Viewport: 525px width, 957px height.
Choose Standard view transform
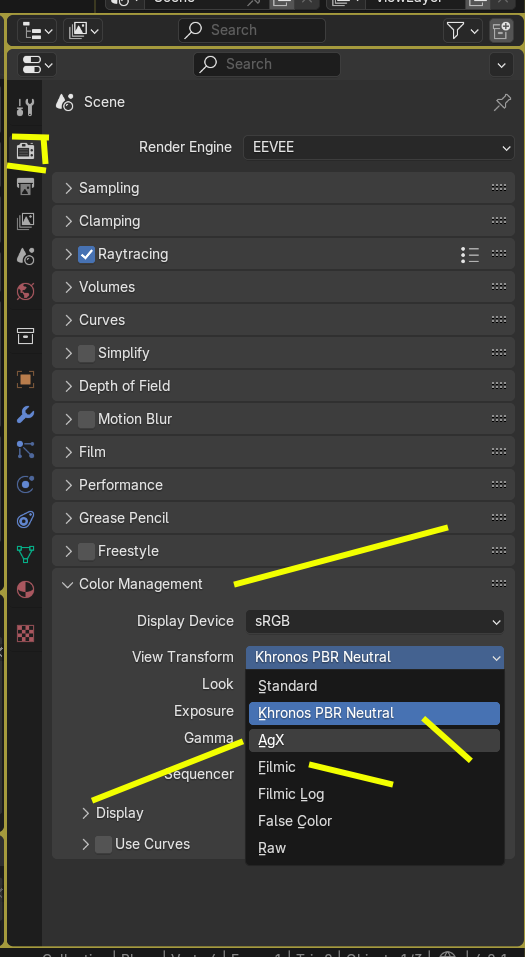374,686
